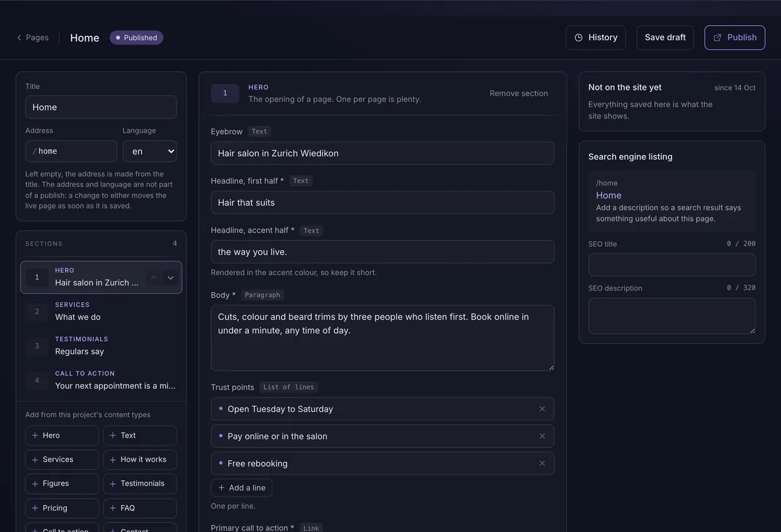Delete the 'Pay online or in the salon' line
Viewport: 781px width, 532px height.
[542, 436]
